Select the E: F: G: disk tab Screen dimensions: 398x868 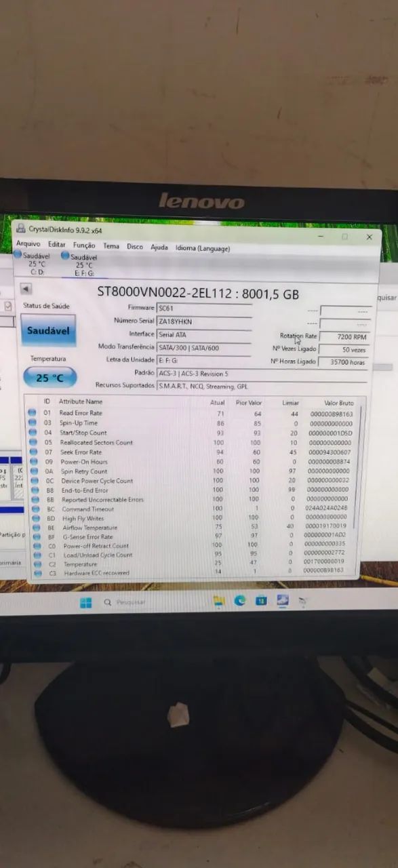coord(80,265)
